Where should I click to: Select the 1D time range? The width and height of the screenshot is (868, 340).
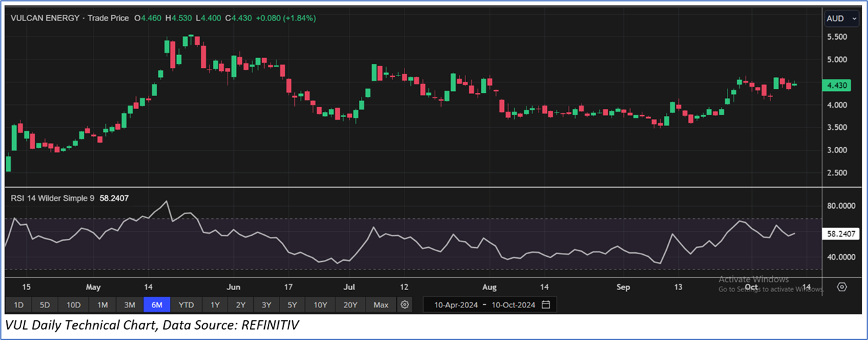pos(19,305)
